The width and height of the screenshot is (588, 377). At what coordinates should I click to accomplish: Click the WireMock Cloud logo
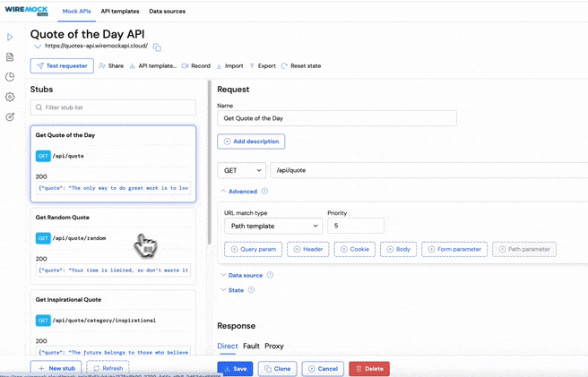click(26, 11)
